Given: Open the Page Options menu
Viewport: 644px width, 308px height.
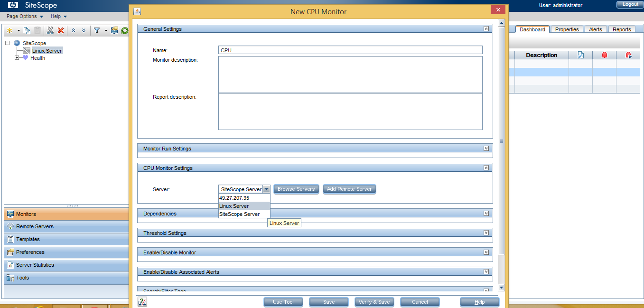Looking at the screenshot, I should click(x=25, y=16).
